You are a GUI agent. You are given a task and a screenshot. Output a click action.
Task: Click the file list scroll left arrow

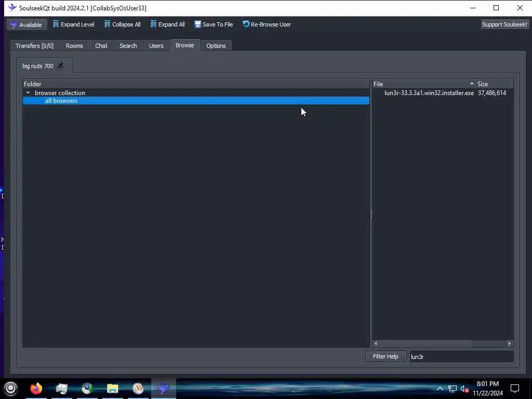(x=376, y=343)
